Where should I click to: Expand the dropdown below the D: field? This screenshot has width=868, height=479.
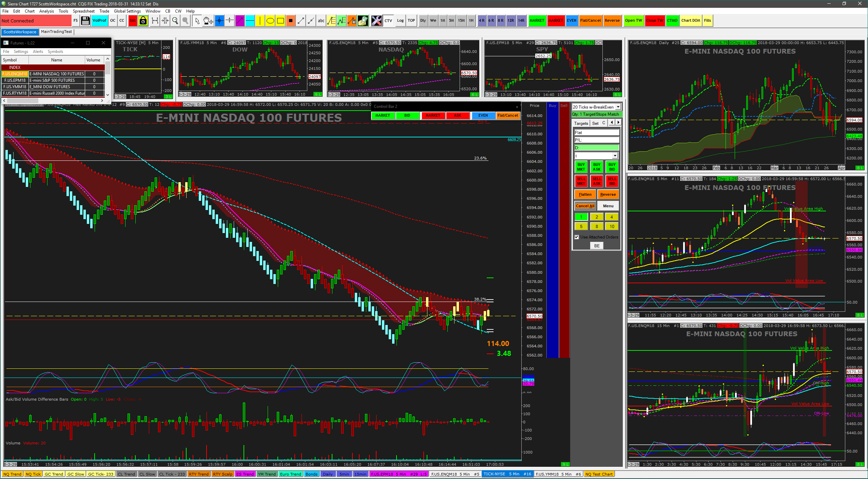(615, 156)
